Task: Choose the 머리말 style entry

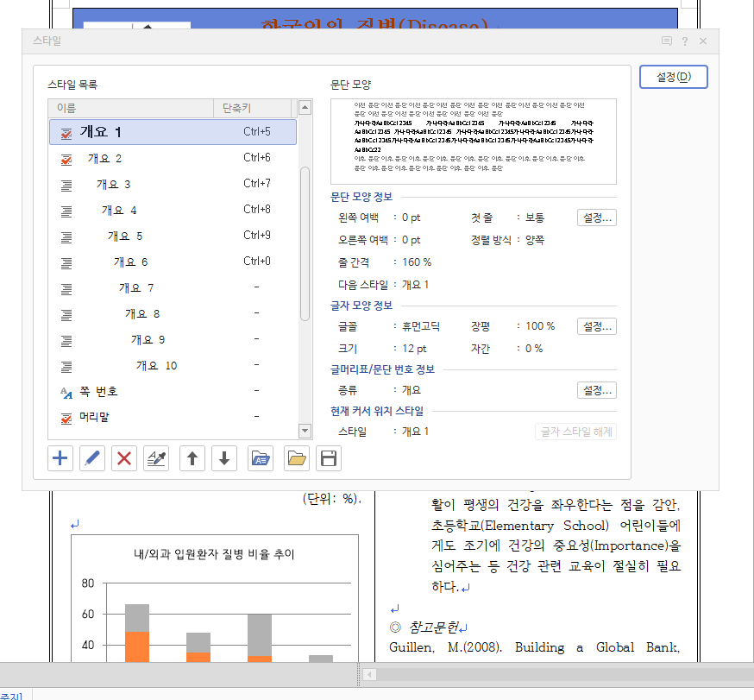Action: click(94, 418)
